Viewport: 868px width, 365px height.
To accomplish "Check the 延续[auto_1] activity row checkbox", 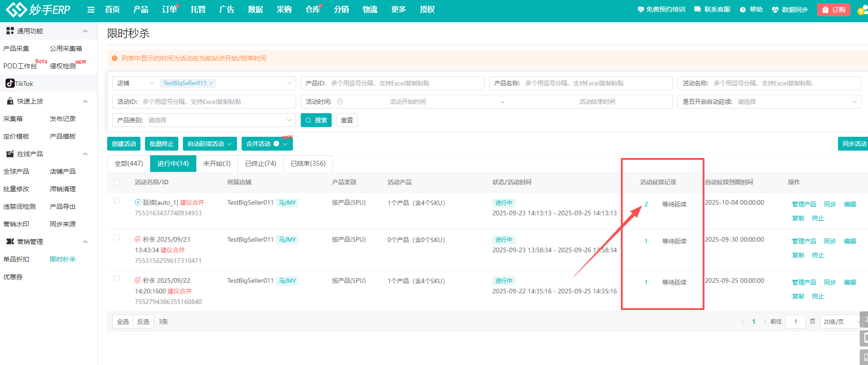I will click(x=117, y=201).
